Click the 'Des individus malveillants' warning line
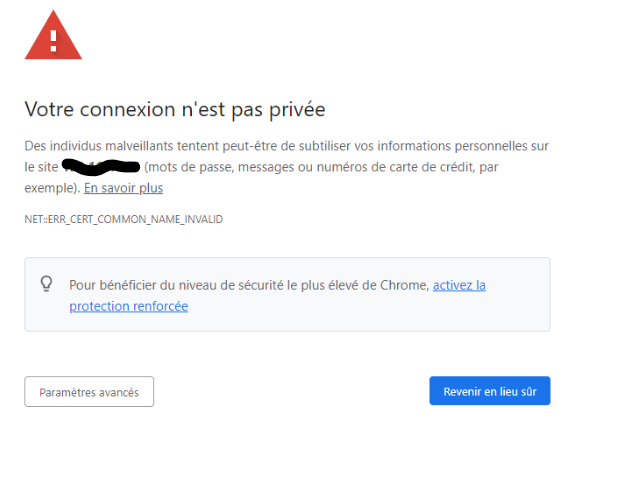Image resolution: width=633 pixels, height=480 pixels. pyautogui.click(x=286, y=146)
